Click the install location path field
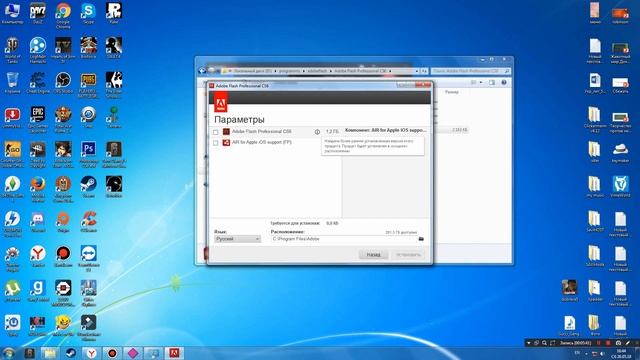Image resolution: width=640 pixels, height=360 pixels. [343, 239]
